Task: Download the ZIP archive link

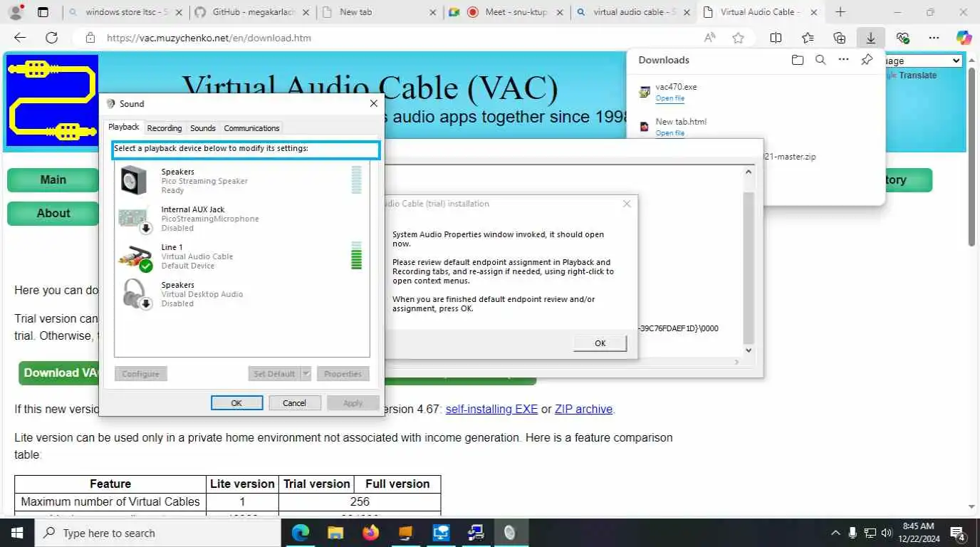Action: tap(584, 410)
